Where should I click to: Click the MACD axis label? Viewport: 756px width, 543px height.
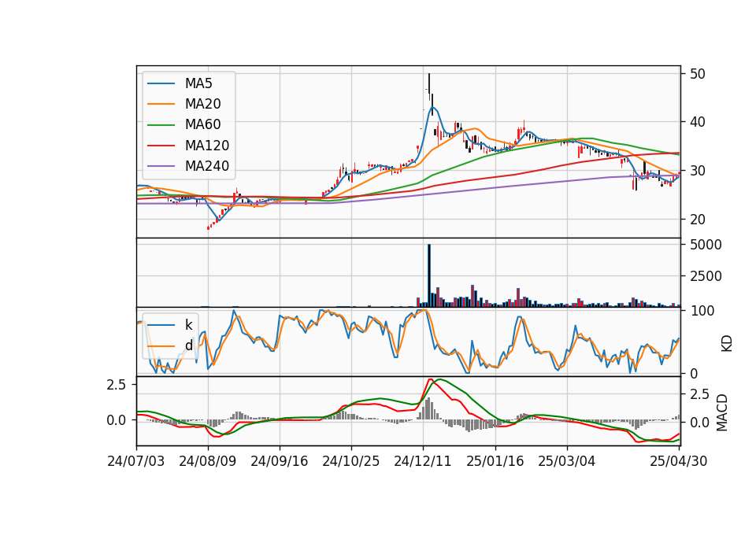pos(722,413)
